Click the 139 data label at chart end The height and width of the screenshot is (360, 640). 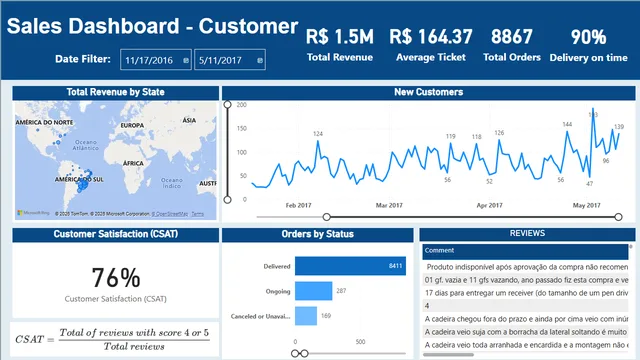point(619,127)
